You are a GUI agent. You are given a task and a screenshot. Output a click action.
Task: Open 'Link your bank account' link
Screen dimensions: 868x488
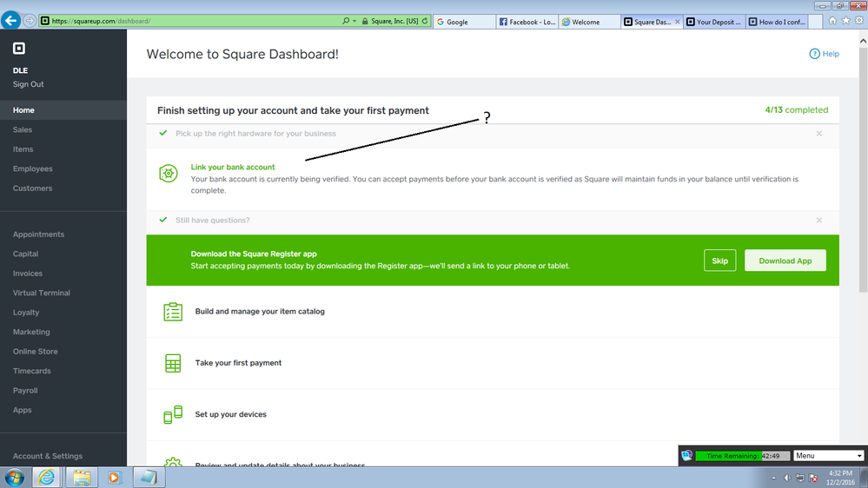pos(233,167)
